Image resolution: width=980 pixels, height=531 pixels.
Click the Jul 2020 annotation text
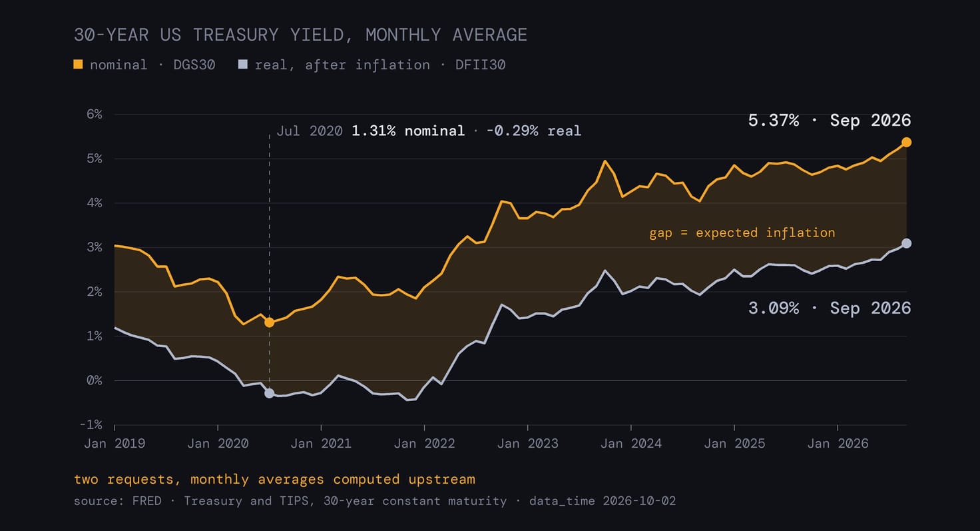[429, 131]
